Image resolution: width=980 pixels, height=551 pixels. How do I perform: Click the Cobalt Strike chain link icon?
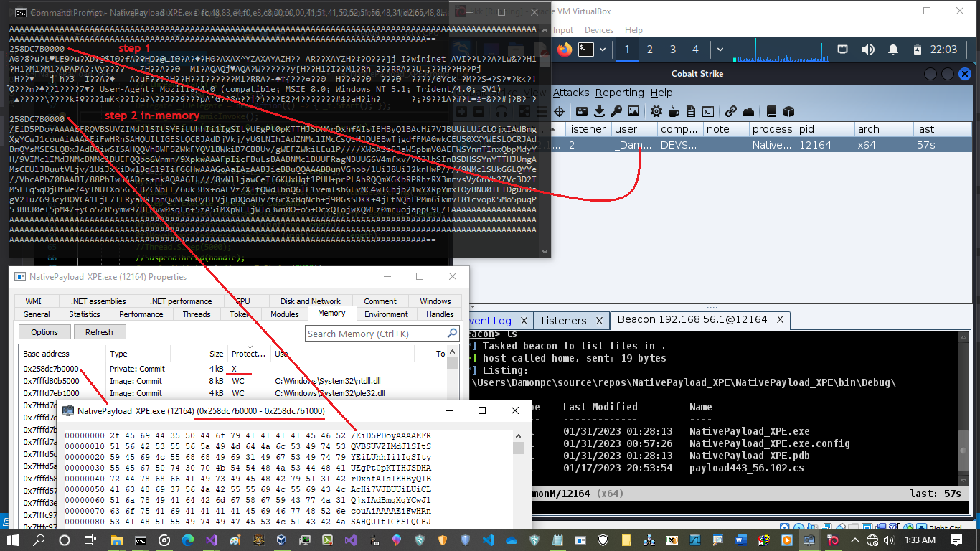(730, 111)
